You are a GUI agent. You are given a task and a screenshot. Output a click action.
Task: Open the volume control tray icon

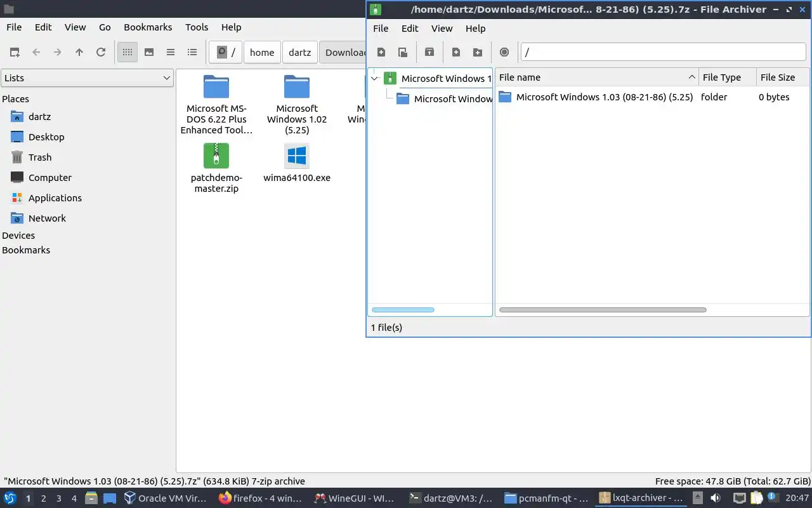click(x=716, y=498)
